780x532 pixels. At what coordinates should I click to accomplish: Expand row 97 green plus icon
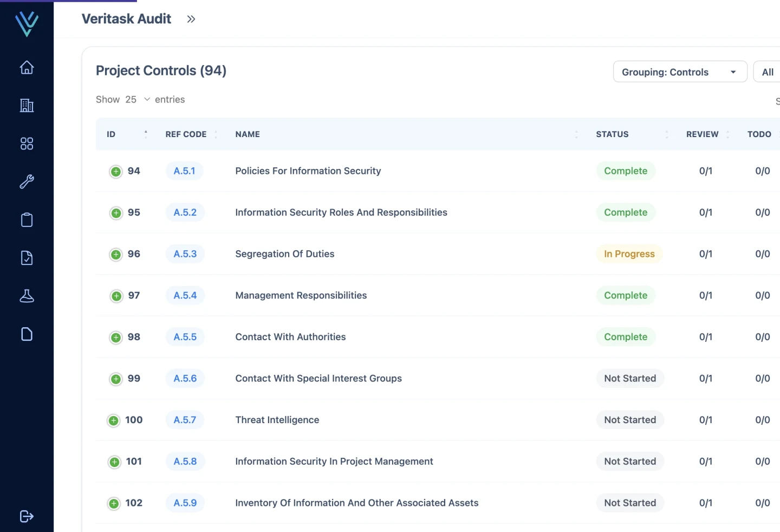[116, 296]
